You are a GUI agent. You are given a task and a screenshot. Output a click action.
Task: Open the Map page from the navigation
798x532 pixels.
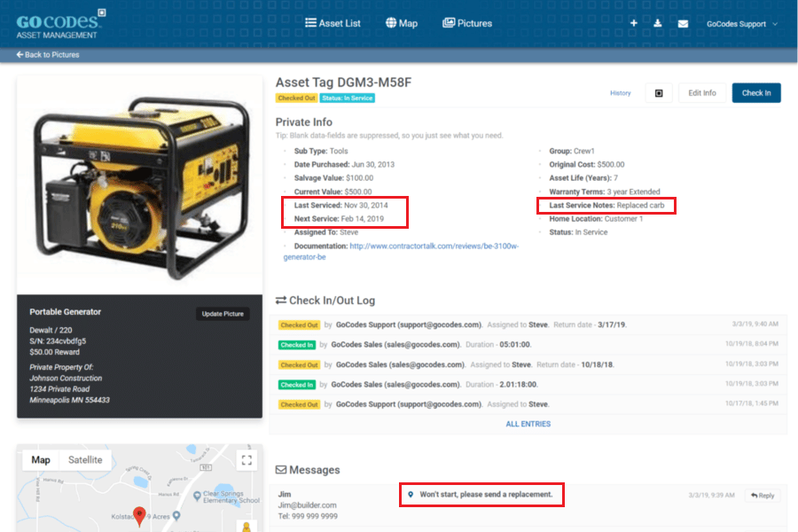pyautogui.click(x=401, y=23)
